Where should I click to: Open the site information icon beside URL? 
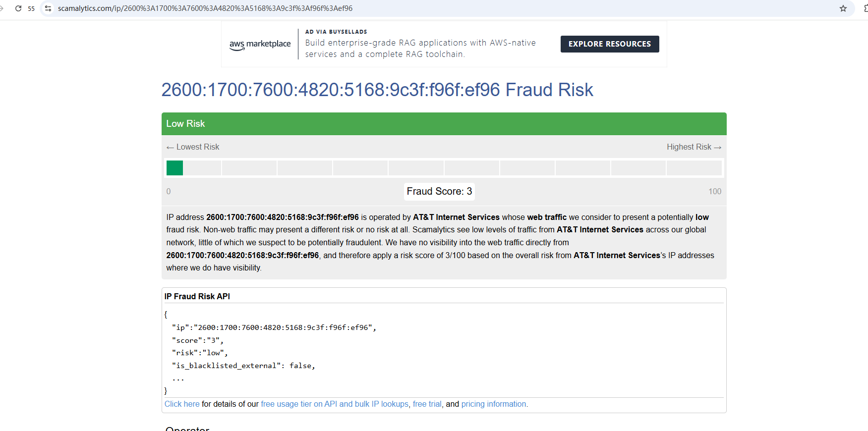click(x=48, y=8)
